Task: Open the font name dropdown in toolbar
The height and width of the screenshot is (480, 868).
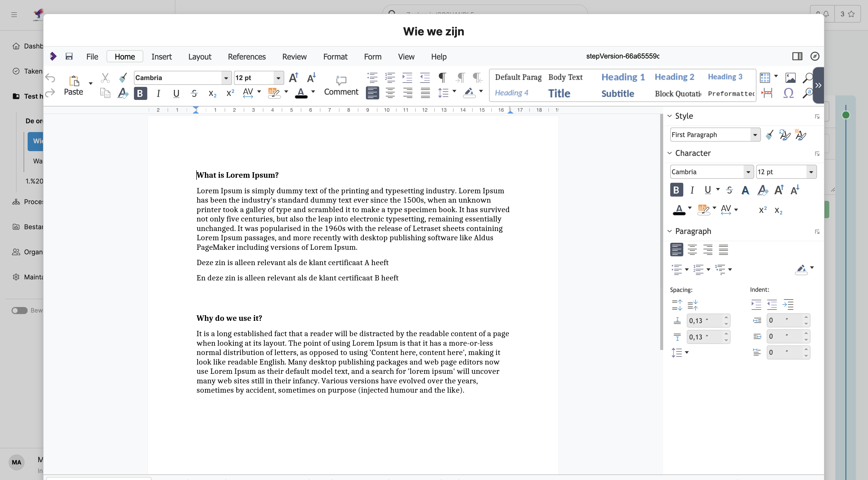Action: [x=226, y=78]
